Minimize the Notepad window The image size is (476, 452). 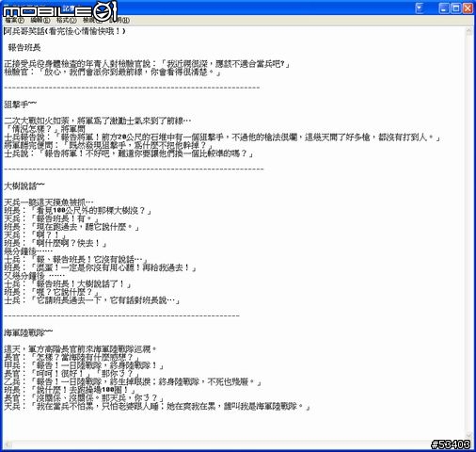coord(443,8)
